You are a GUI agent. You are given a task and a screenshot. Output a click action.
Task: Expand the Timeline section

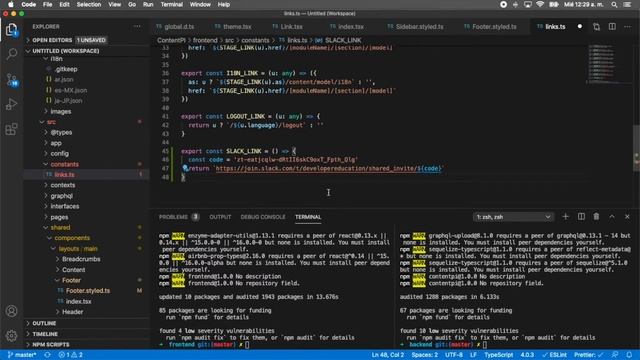click(x=87, y=334)
